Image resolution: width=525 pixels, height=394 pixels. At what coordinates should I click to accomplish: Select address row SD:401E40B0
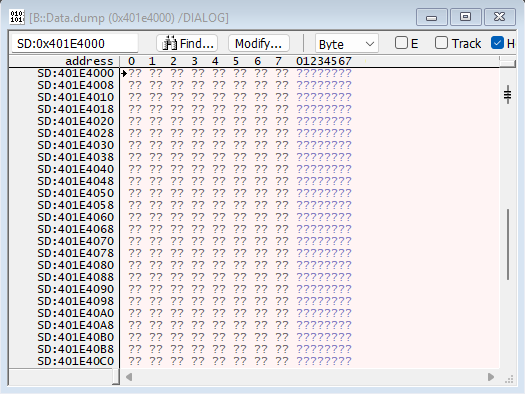76,337
